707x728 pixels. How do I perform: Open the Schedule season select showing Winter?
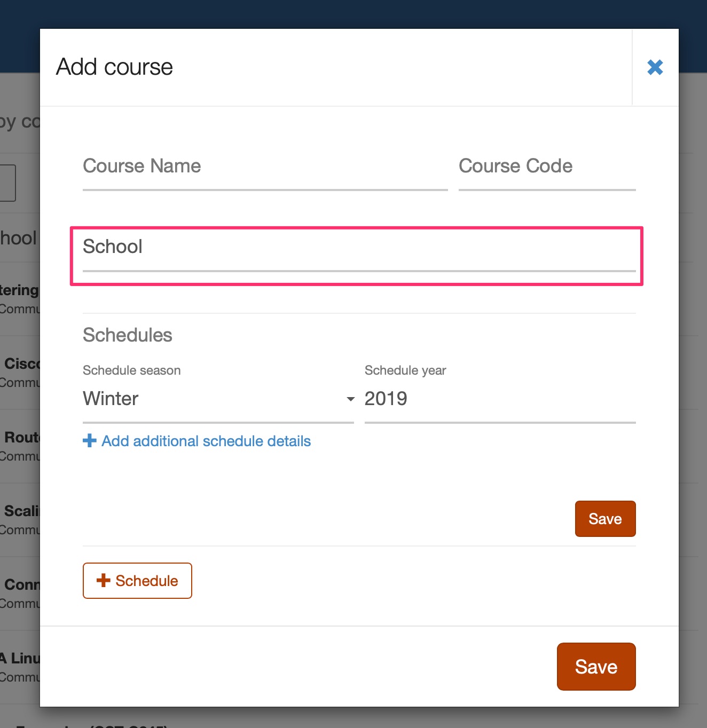[x=218, y=399]
